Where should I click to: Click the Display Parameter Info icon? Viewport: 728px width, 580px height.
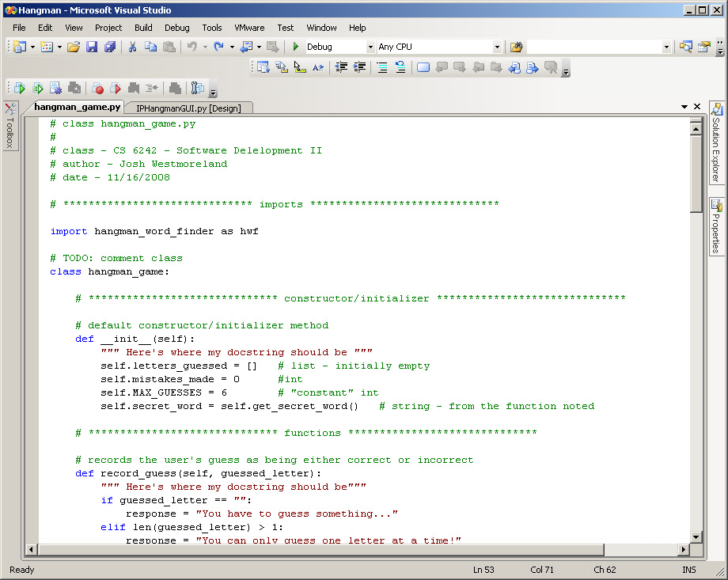(282, 67)
